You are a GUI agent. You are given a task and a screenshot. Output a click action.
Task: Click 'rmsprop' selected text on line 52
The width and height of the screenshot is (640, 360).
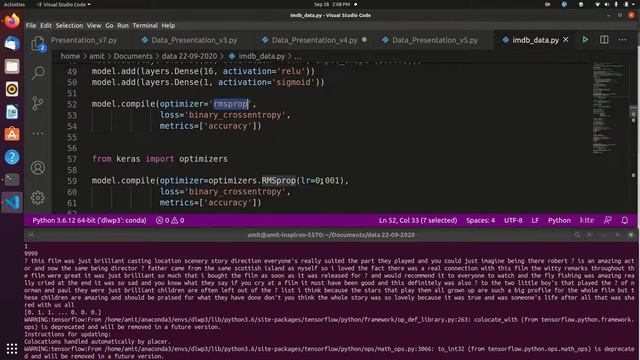click(231, 104)
